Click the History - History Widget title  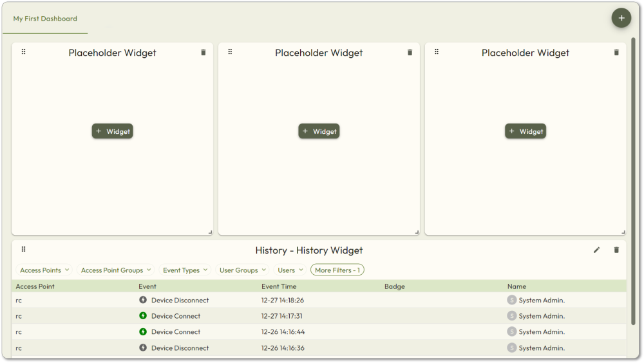coord(309,250)
